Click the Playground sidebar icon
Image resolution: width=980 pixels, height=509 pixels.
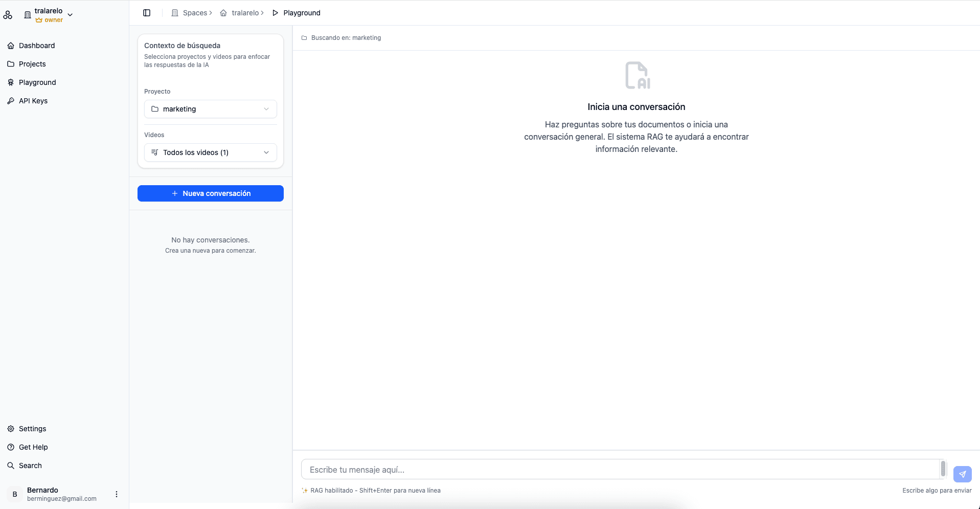(x=11, y=82)
